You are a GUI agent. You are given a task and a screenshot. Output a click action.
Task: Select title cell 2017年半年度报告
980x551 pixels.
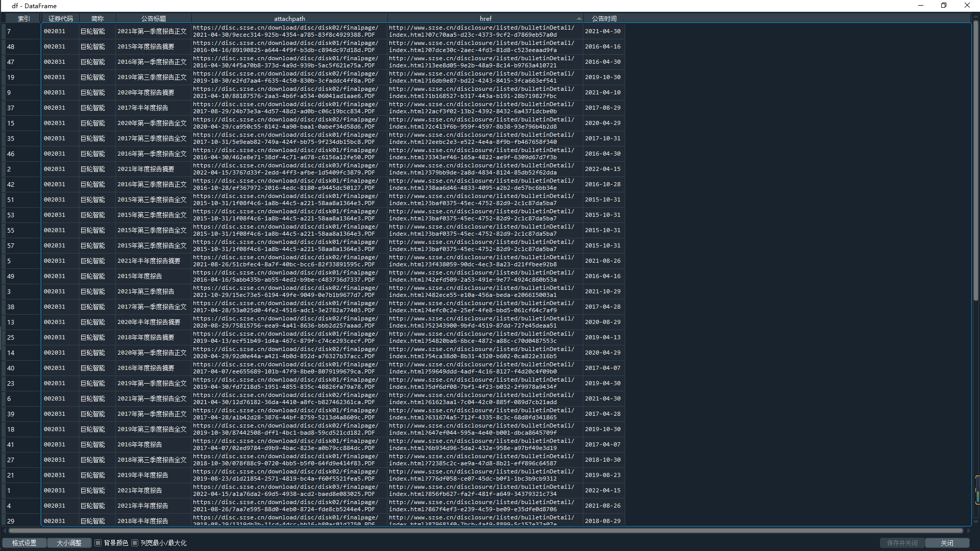coord(153,108)
